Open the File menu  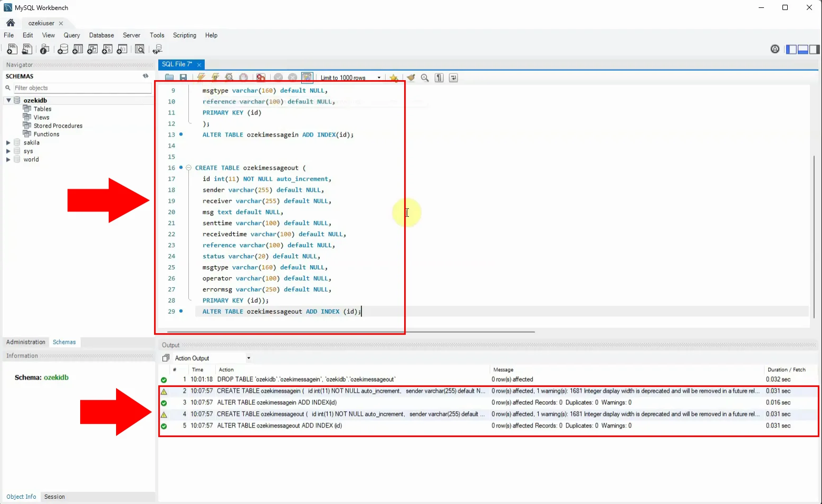pos(9,35)
